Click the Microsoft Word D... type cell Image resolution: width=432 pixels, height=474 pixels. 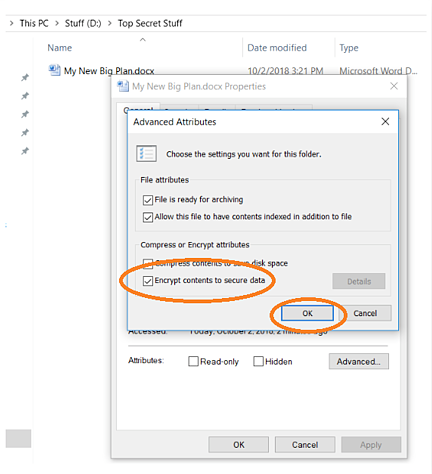pos(378,71)
